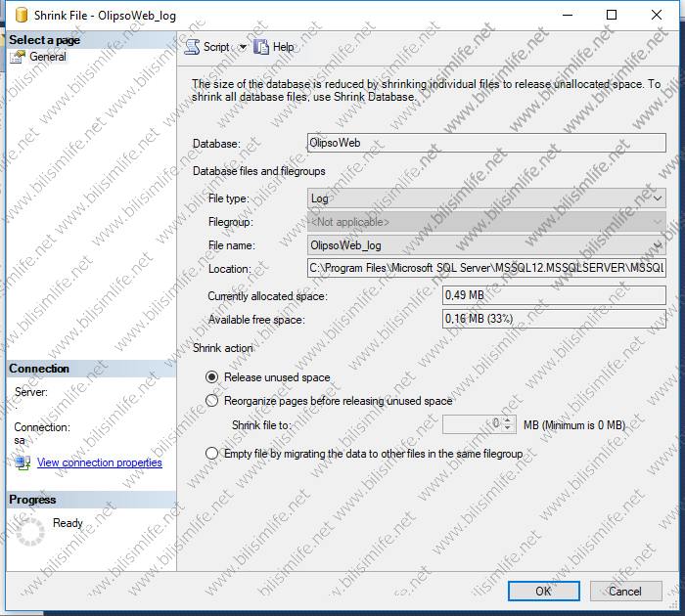Click the Server: label

pos(31,392)
